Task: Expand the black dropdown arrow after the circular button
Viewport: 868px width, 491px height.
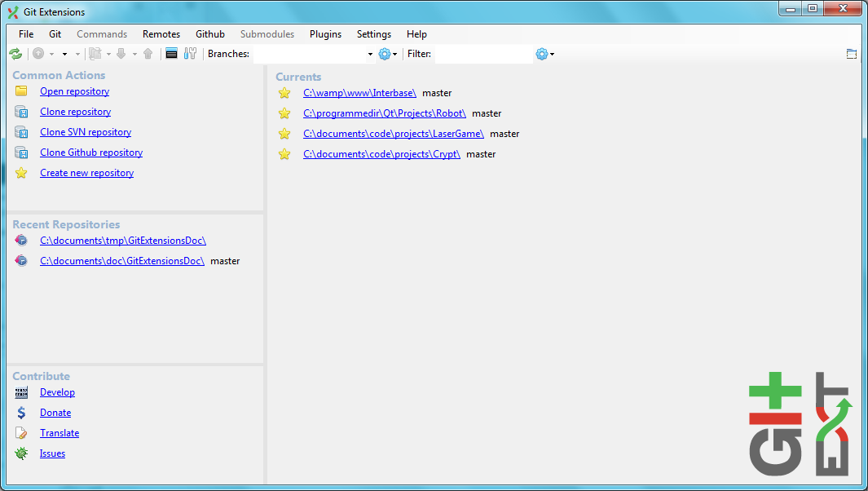Action: 64,55
